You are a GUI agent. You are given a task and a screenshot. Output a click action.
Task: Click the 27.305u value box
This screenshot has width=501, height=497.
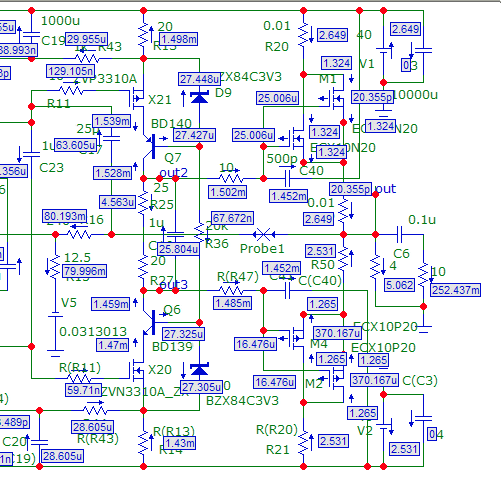click(x=201, y=387)
